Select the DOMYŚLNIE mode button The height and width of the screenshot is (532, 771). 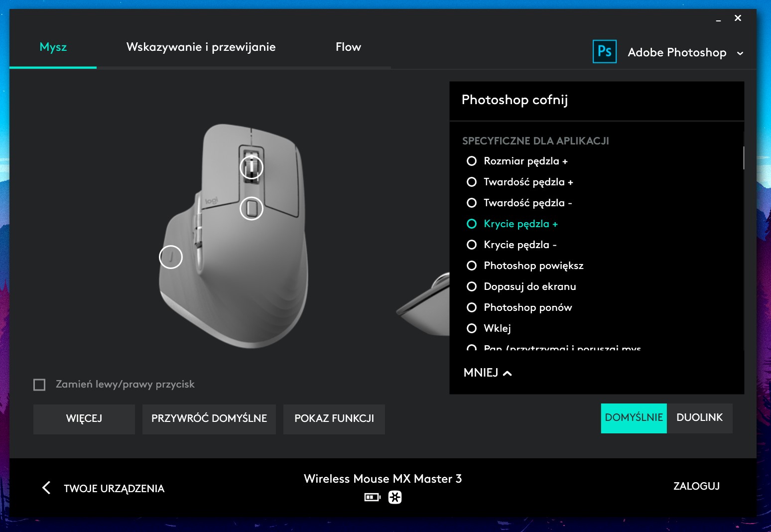pos(634,418)
